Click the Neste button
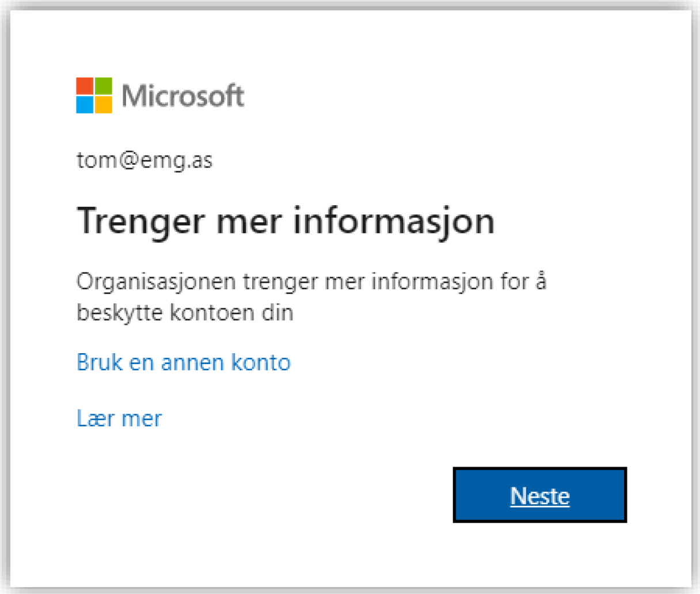Screen dimensions: 700x594 [539, 495]
